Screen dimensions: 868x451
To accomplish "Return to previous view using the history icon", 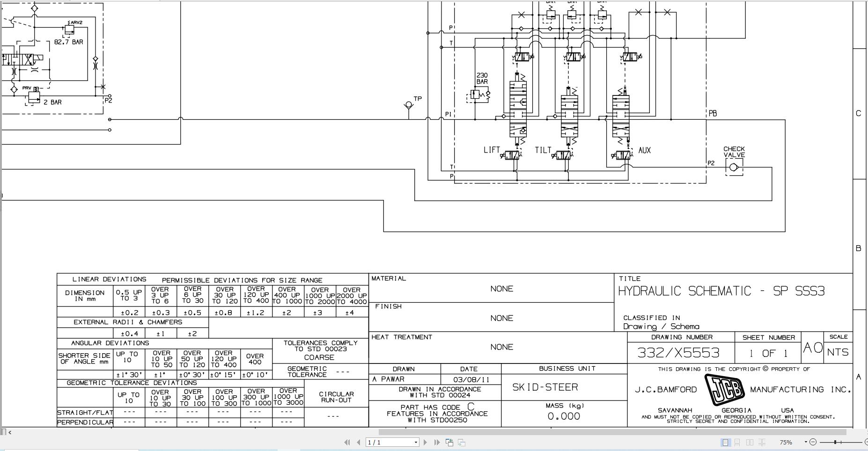I will (x=449, y=442).
